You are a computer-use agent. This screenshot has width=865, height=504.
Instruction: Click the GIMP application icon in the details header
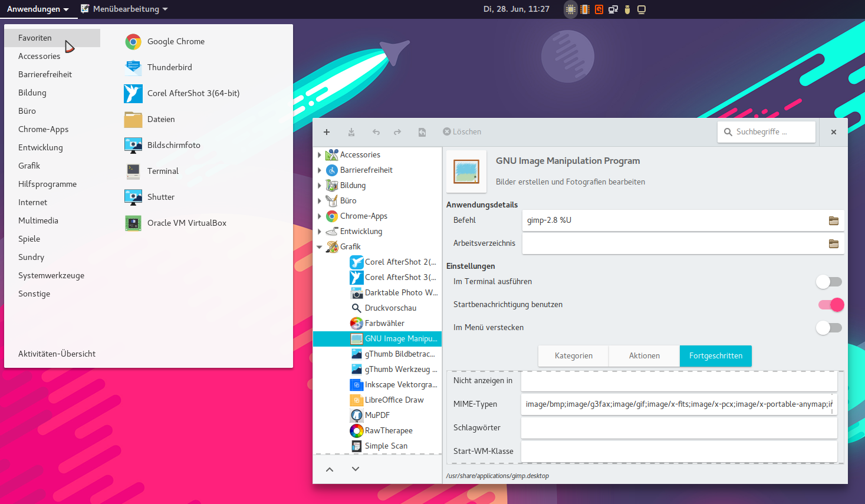(x=466, y=171)
